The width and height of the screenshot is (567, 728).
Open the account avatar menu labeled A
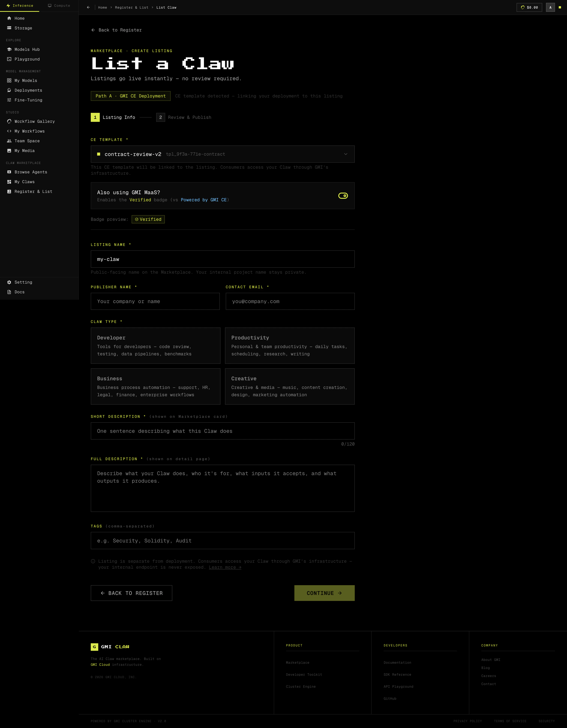pos(550,7)
